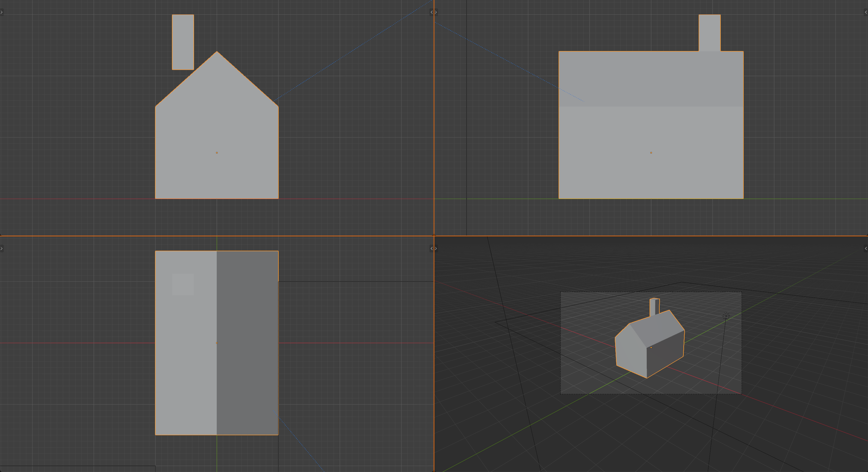
Task: Click the house origin dot in front view
Action: (217, 153)
